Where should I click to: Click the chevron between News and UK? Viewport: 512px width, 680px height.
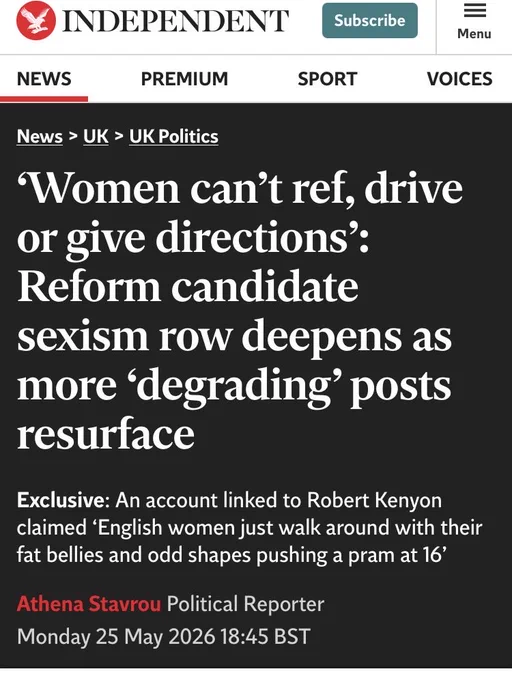pyautogui.click(x=73, y=137)
